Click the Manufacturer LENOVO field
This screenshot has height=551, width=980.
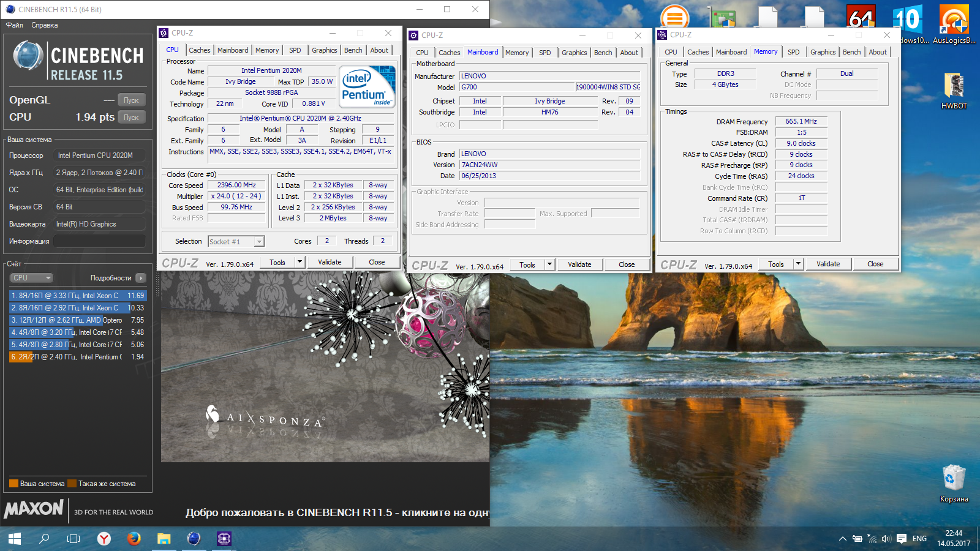click(x=549, y=77)
